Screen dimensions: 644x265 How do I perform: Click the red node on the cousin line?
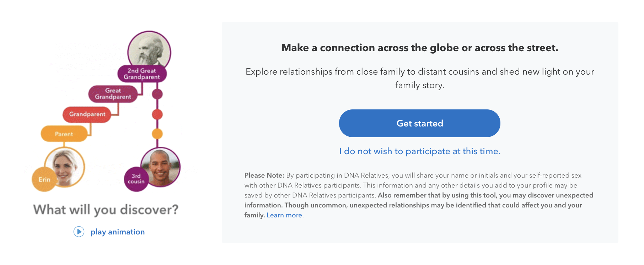click(157, 114)
